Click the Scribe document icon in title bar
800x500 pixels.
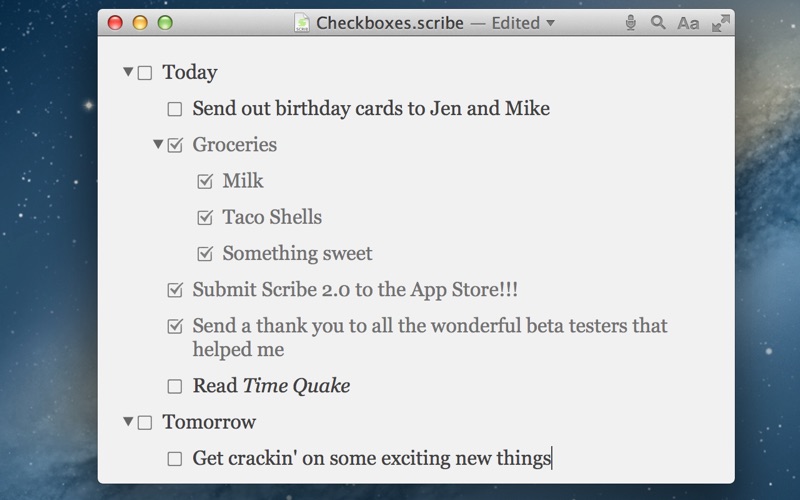coord(302,23)
